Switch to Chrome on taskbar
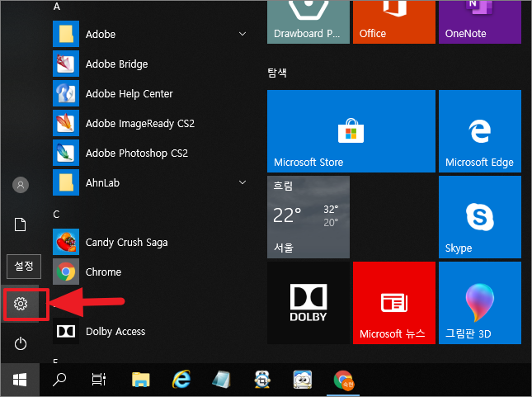532x397 pixels. pos(343,380)
